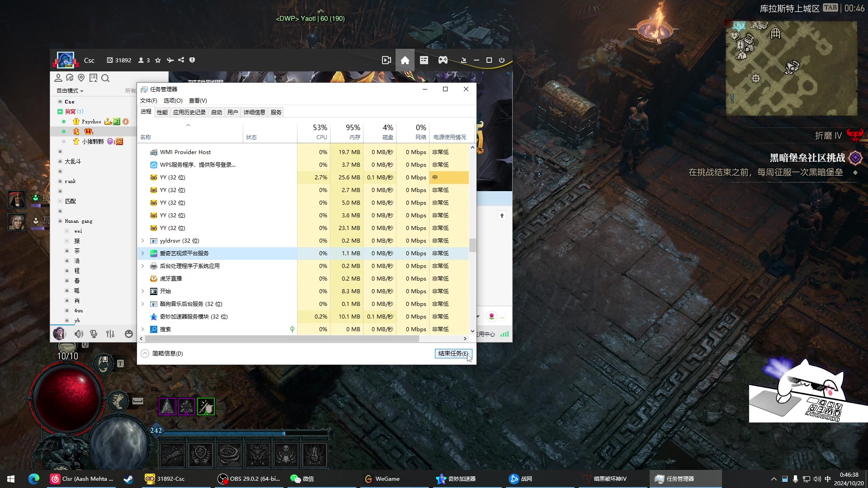Viewport: 868px width, 488px height.
Task: Click the YY location pin icon
Action: point(81,78)
